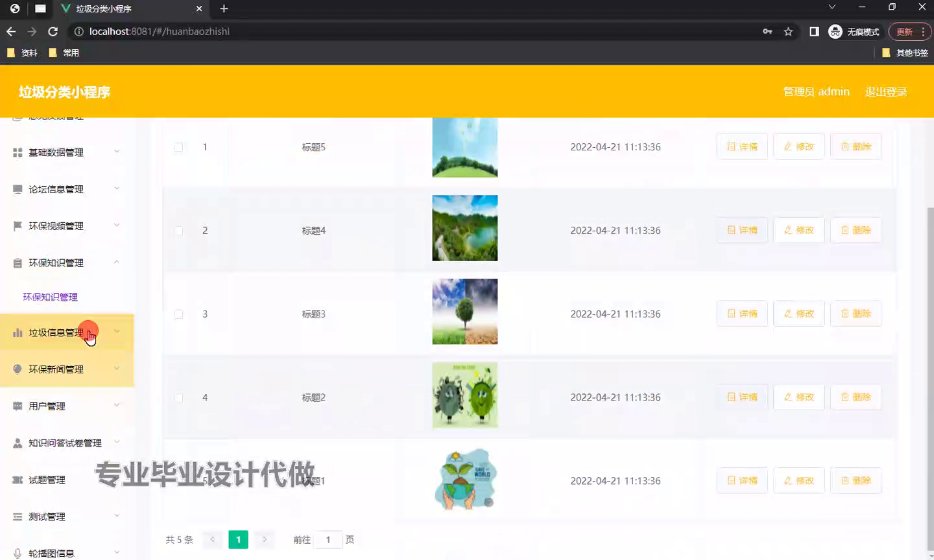Check the checkbox for row 标题2

[178, 398]
